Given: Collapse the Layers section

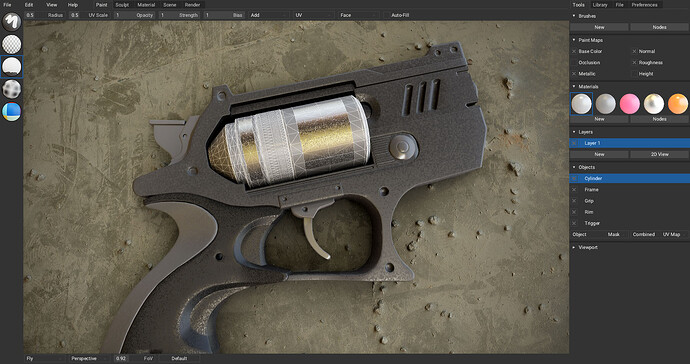Looking at the screenshot, I should click(574, 132).
